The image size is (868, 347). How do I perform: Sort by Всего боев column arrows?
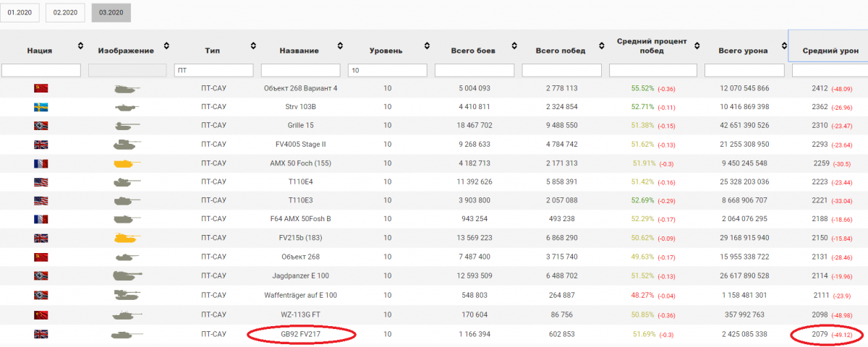coord(514,46)
